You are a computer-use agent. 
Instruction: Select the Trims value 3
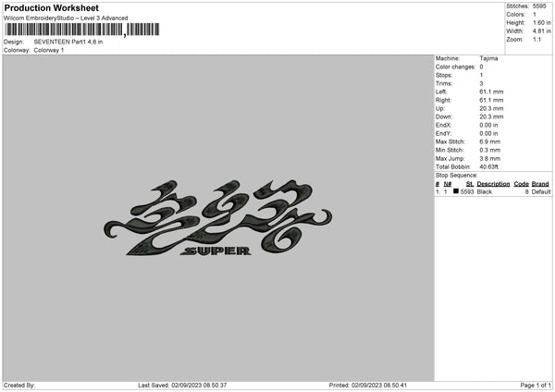point(481,83)
